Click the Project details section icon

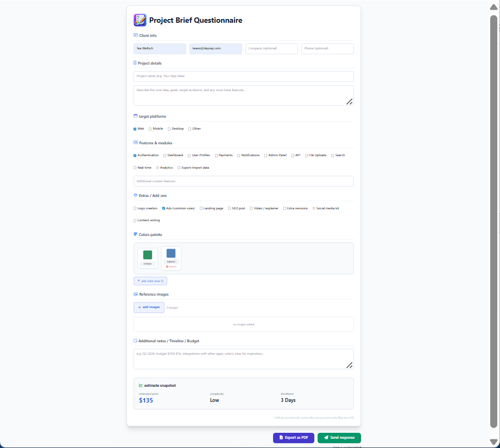[x=135, y=63]
